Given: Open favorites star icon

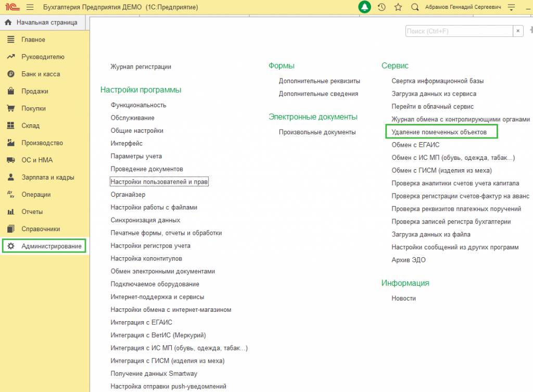Looking at the screenshot, I should click(x=398, y=7).
